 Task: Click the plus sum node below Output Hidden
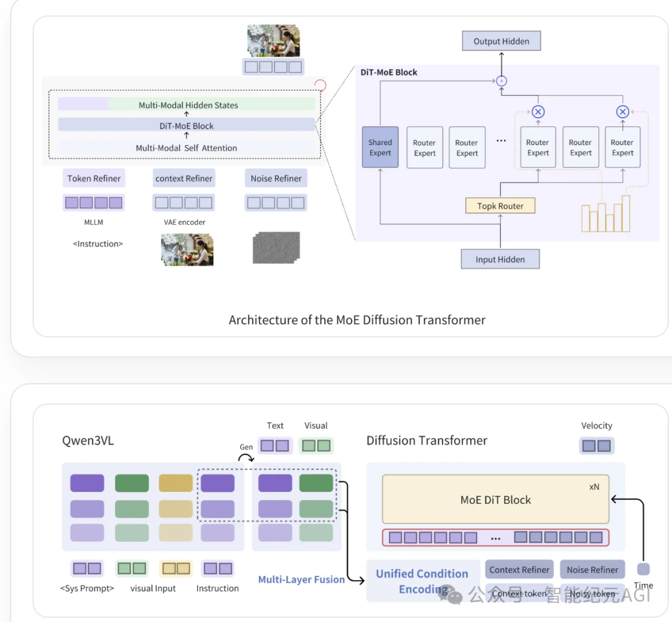[502, 81]
